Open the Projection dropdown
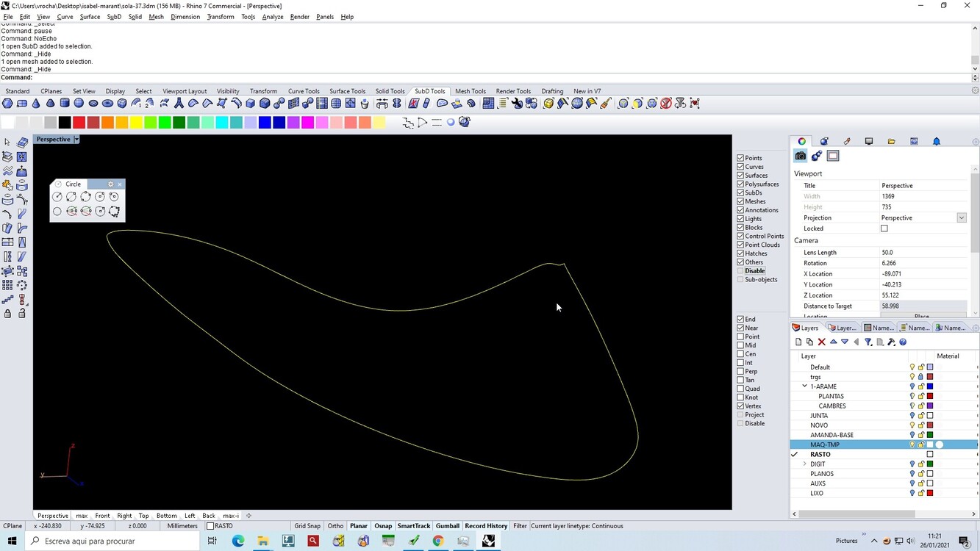 (961, 218)
